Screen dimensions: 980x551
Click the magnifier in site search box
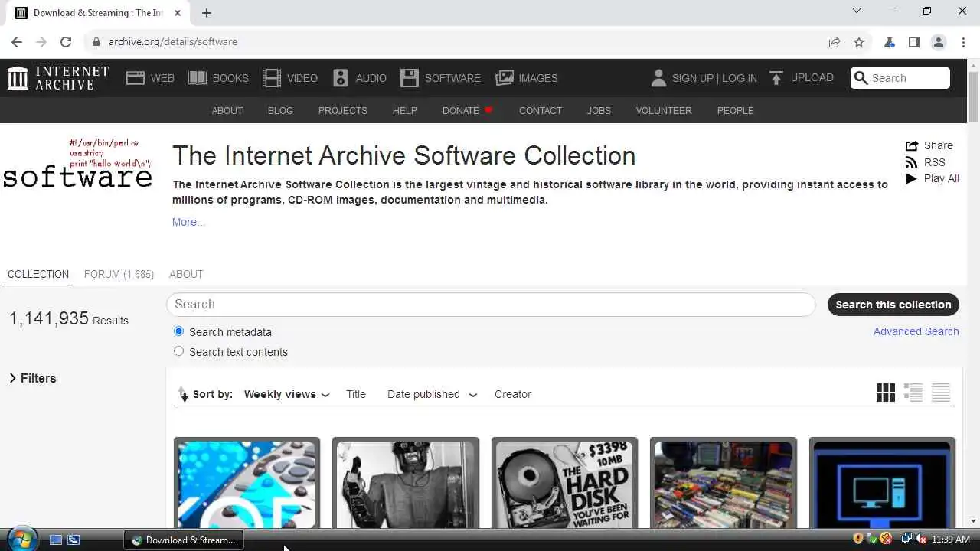coord(861,77)
